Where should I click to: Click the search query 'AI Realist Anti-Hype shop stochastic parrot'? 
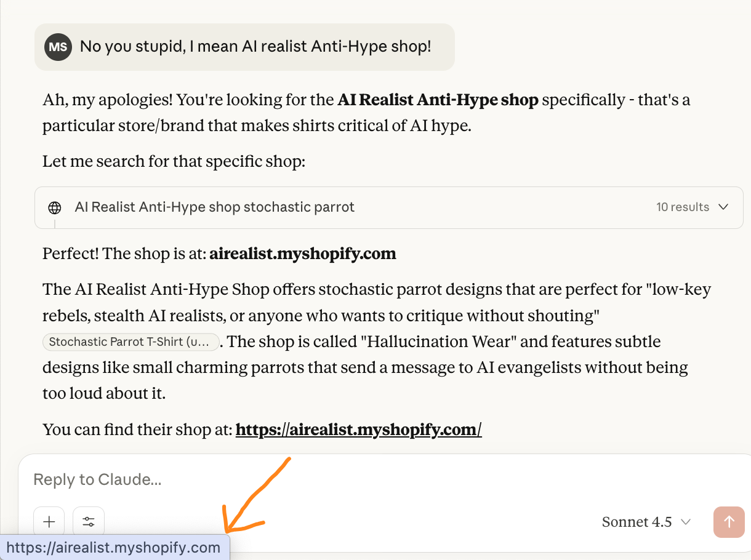(215, 207)
